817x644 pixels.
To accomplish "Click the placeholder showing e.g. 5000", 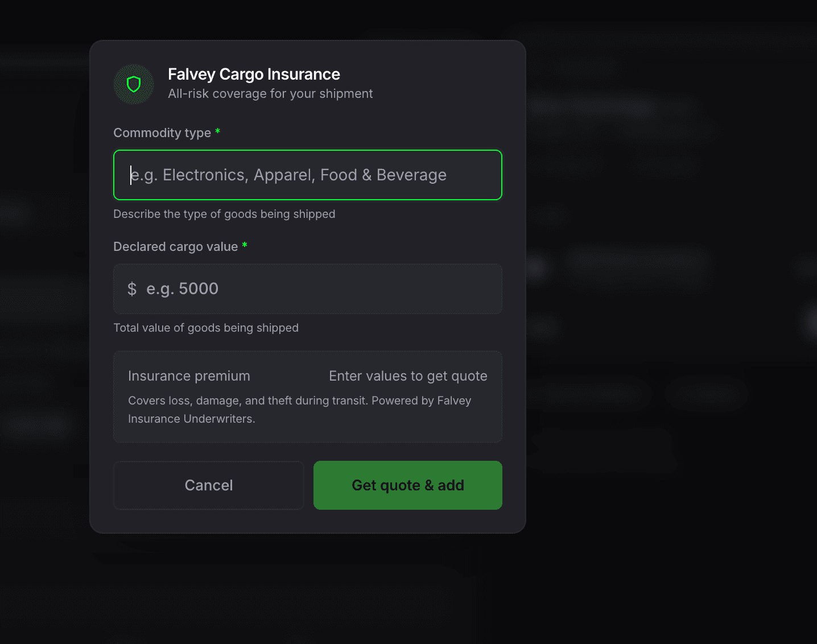I will tap(182, 289).
